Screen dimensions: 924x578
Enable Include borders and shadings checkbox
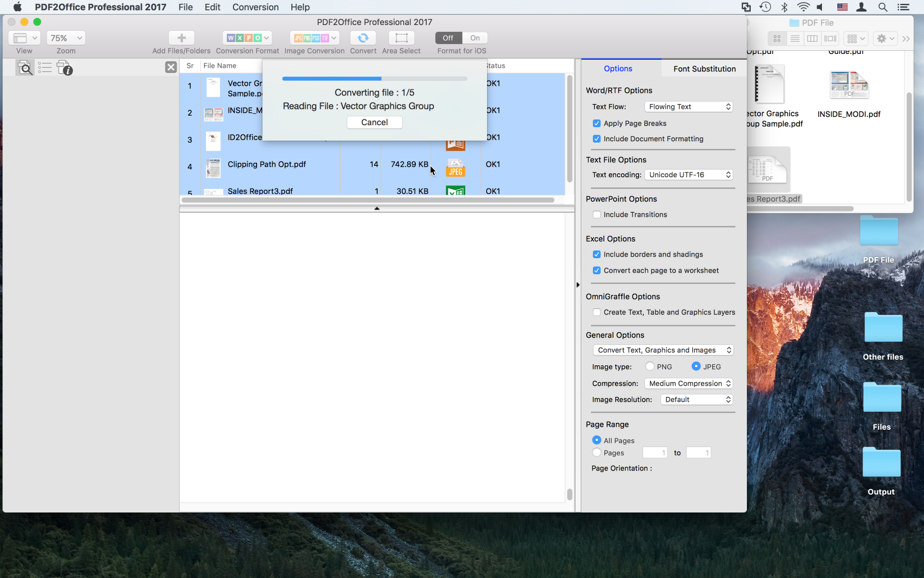click(597, 254)
